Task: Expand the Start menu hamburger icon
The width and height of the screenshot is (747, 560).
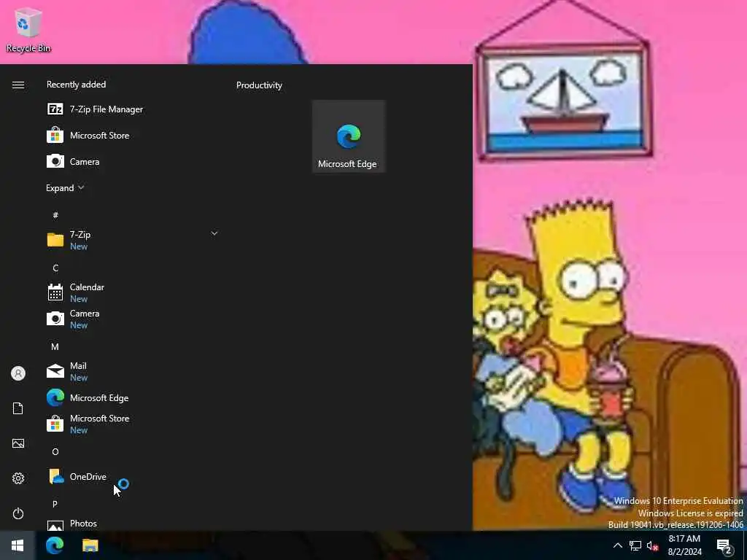Action: (x=18, y=85)
